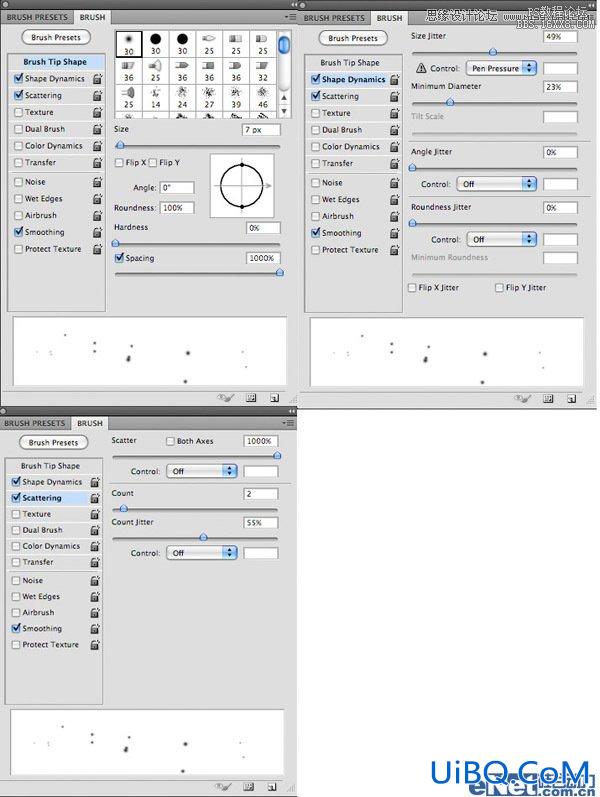
Task: Click the new brush icon at bottom of bottom panel
Action: point(272,787)
